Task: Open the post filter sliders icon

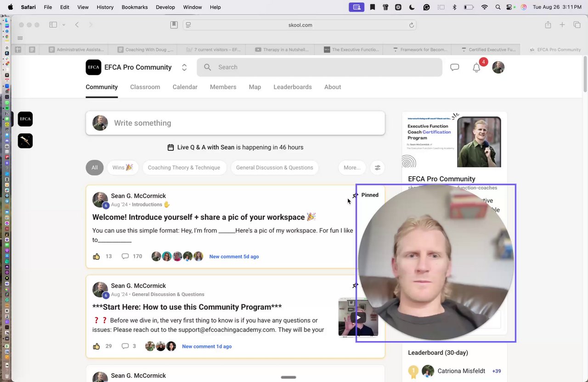Action: pos(378,167)
